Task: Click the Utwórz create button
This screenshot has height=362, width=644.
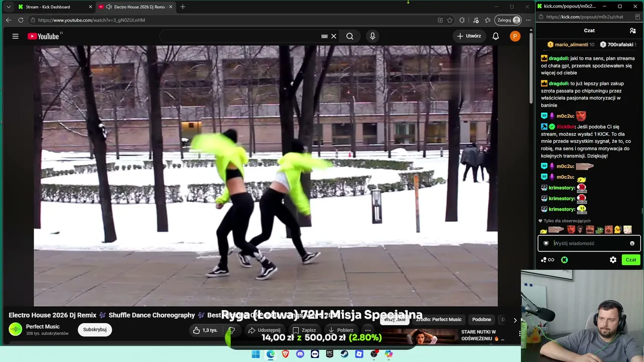Action: click(x=469, y=36)
